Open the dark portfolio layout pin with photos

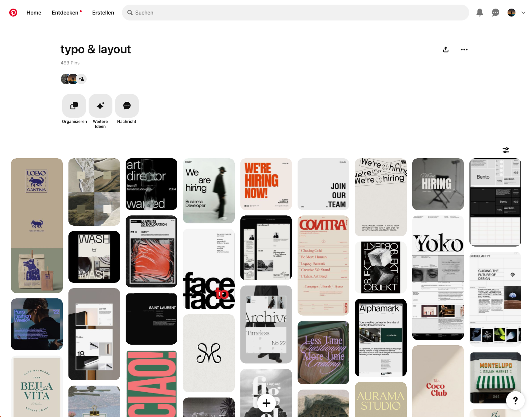[x=266, y=248]
